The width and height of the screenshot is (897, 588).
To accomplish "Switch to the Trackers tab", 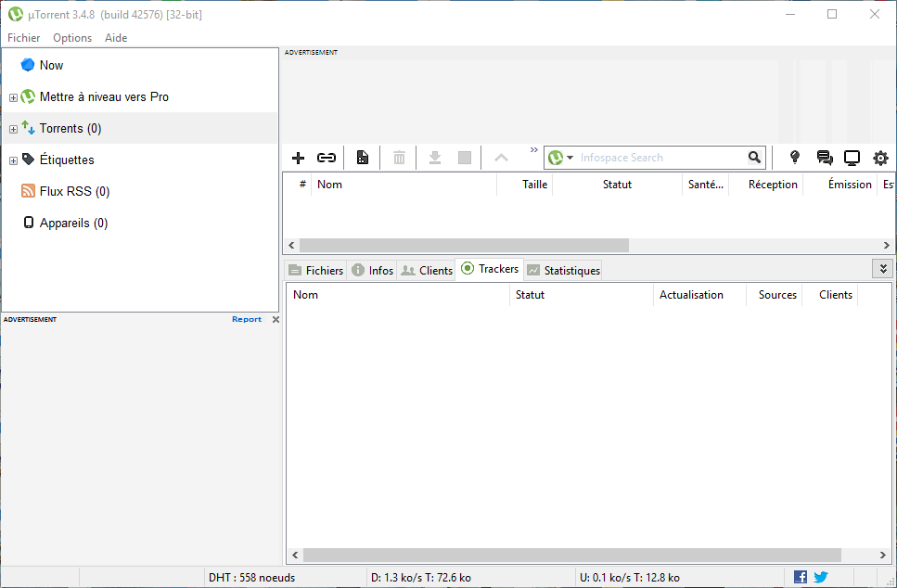I will pos(490,269).
